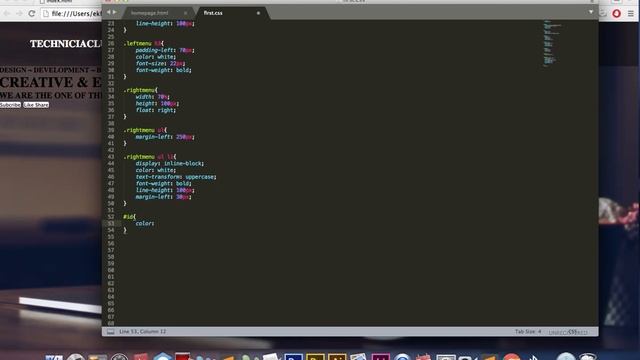Click Chrome's forward arrow button
Image resolution: width=640 pixels, height=360 pixels.
pos(19,13)
